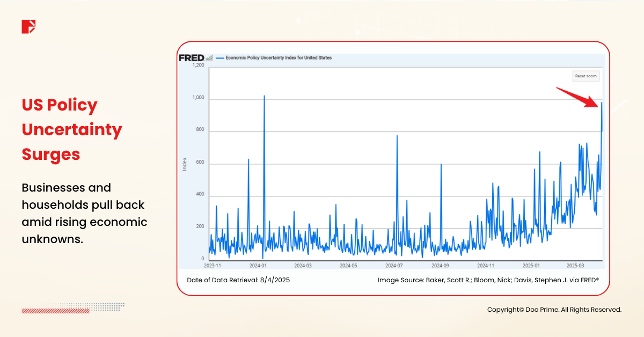Click the blue legend line marker
Screen dimensions: 644x337
click(x=219, y=58)
